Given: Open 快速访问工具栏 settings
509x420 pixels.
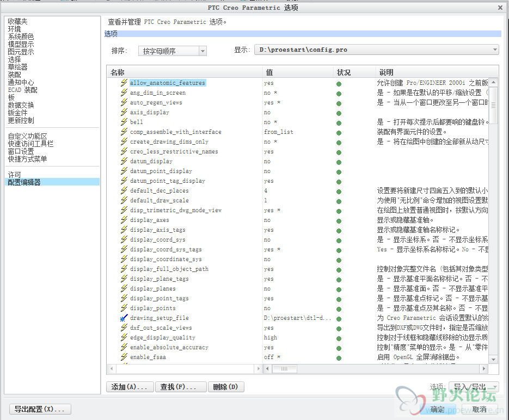Looking at the screenshot, I should [30, 144].
